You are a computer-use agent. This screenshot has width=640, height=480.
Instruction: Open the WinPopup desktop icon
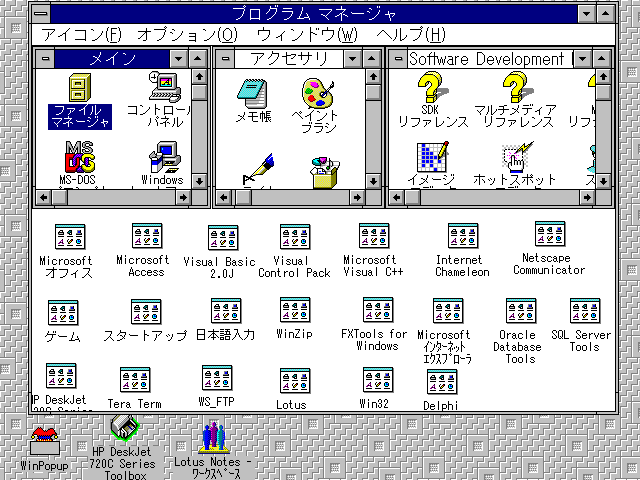tap(42, 437)
